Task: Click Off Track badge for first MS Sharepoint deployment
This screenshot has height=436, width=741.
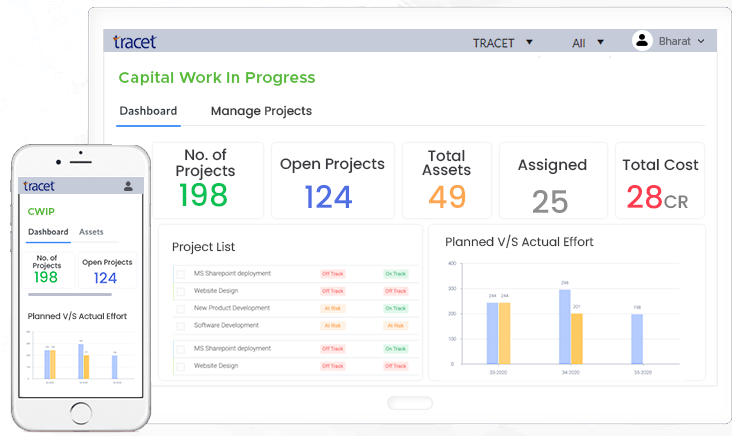Action: point(333,273)
